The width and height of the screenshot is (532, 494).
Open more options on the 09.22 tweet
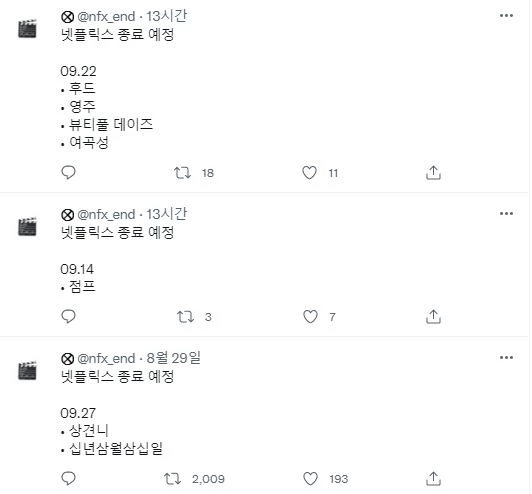506,16
